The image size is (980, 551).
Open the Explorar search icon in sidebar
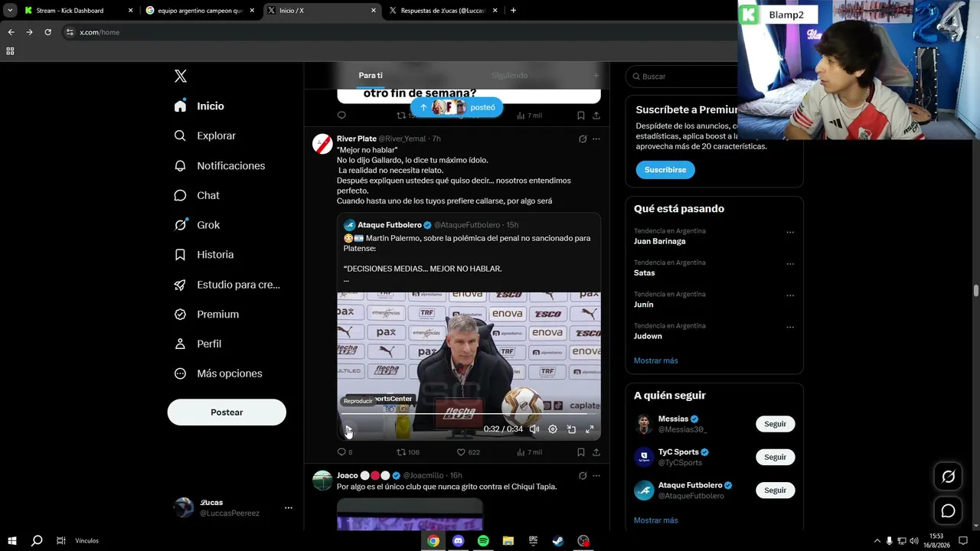point(180,135)
